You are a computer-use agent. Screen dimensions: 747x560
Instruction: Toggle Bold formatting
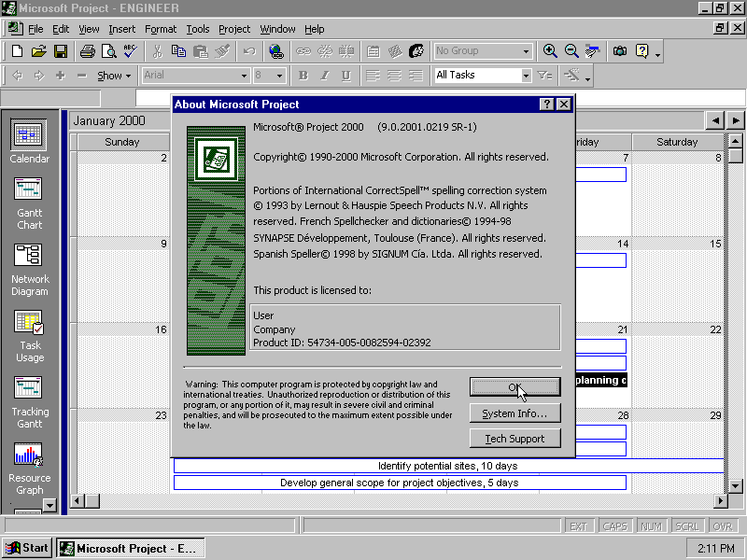303,76
